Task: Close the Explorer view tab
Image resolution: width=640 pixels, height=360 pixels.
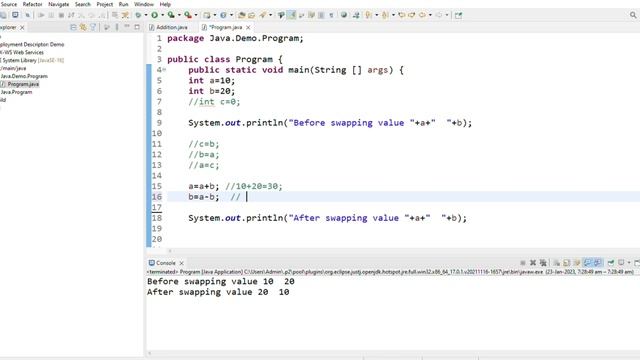Action: click(22, 27)
